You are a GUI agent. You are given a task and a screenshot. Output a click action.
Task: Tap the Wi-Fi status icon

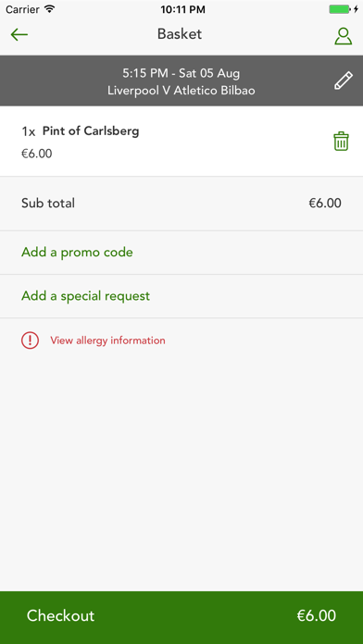50,9
